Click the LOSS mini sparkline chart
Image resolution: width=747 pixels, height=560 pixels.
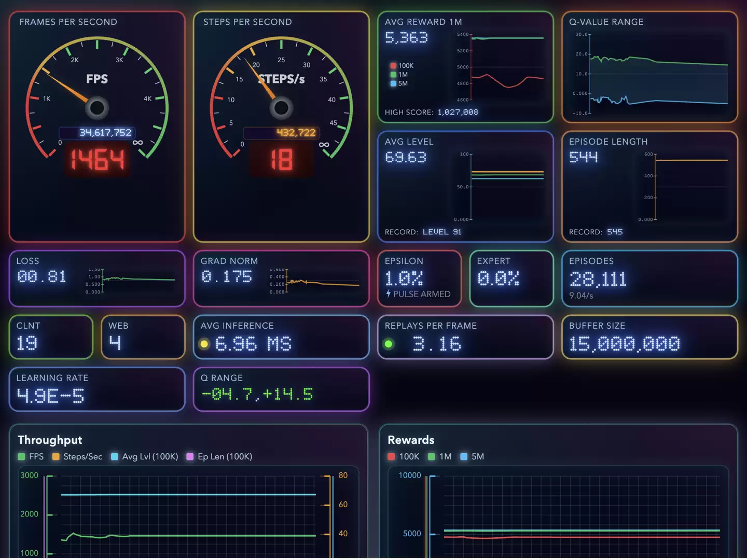tap(131, 280)
